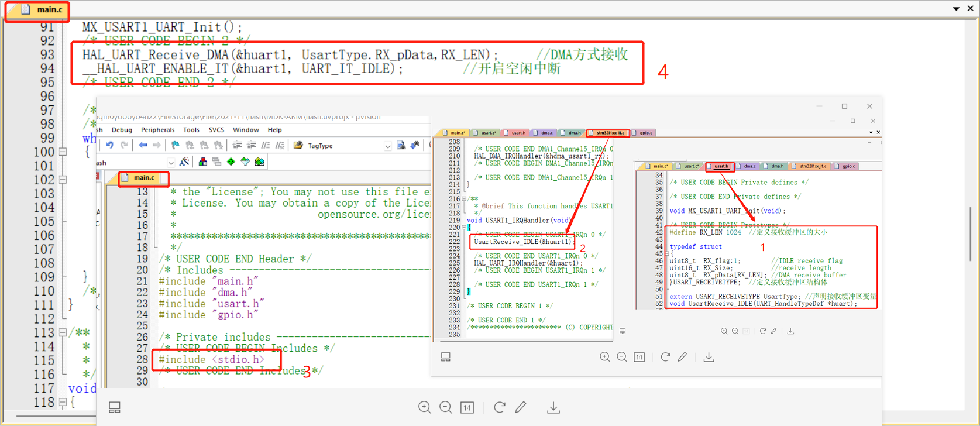The width and height of the screenshot is (980, 426).
Task: Open the Peripherals menu
Action: 157,130
